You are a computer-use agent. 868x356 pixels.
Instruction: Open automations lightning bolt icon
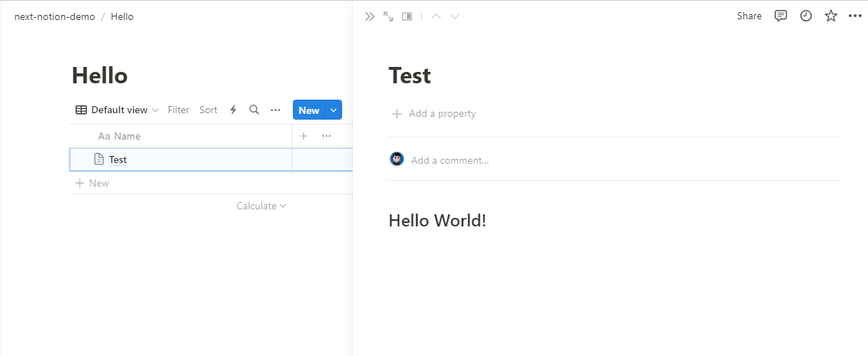(233, 110)
